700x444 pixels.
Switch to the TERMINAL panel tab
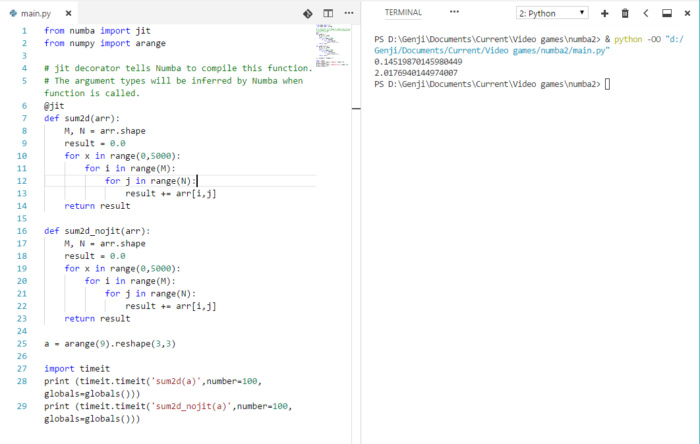tap(403, 12)
